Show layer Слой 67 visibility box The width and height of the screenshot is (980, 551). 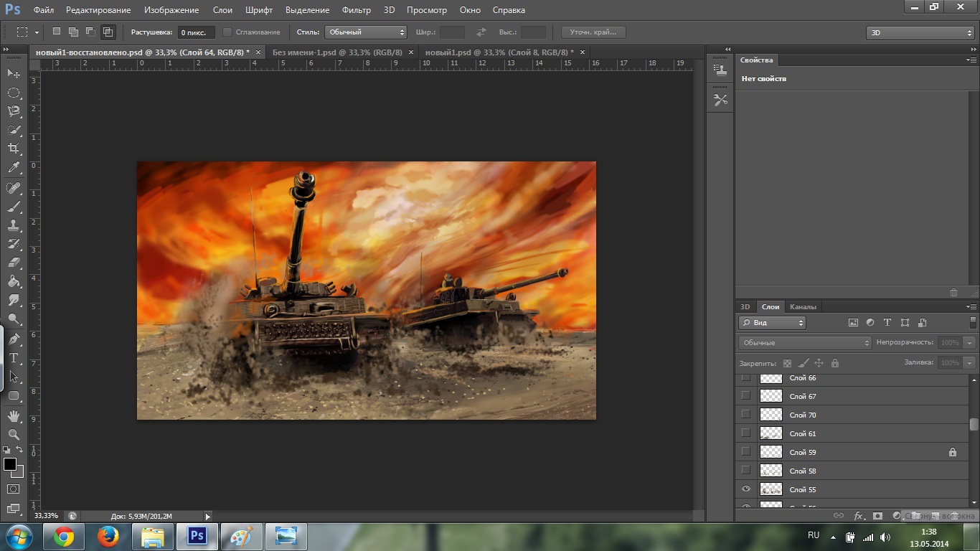click(746, 396)
